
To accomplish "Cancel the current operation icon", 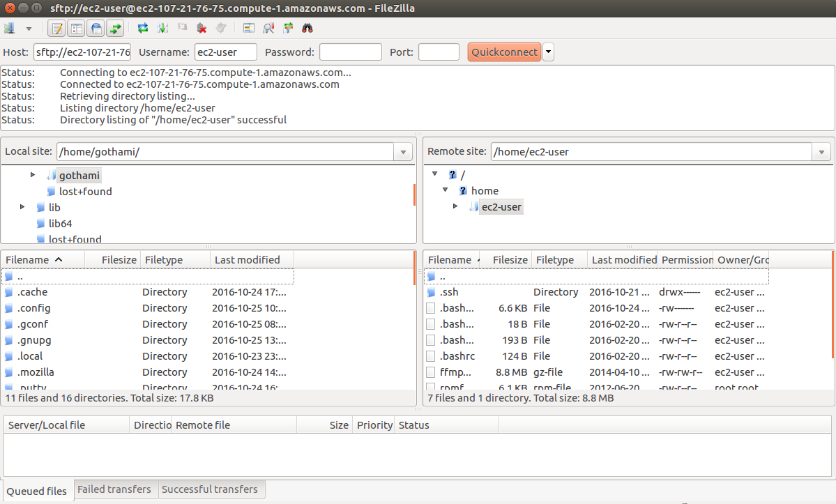I will 183,28.
